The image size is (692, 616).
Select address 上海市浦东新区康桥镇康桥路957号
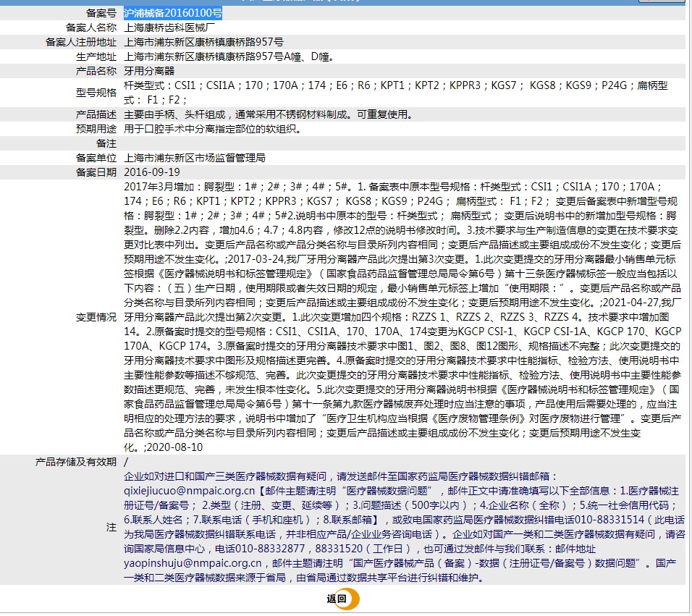pos(204,43)
